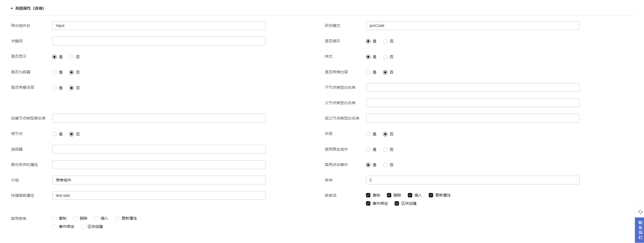Select 否 for 是否显示
Viewport: 644px width, 243px height.
pos(71,57)
